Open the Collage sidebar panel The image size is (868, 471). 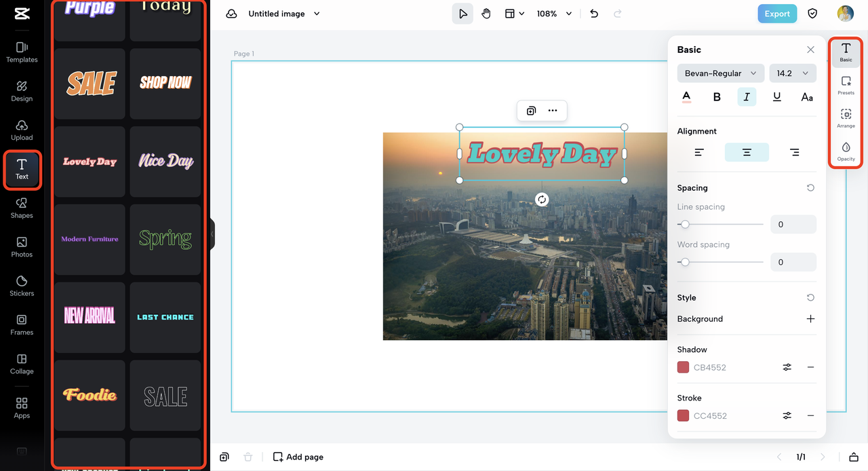22,364
